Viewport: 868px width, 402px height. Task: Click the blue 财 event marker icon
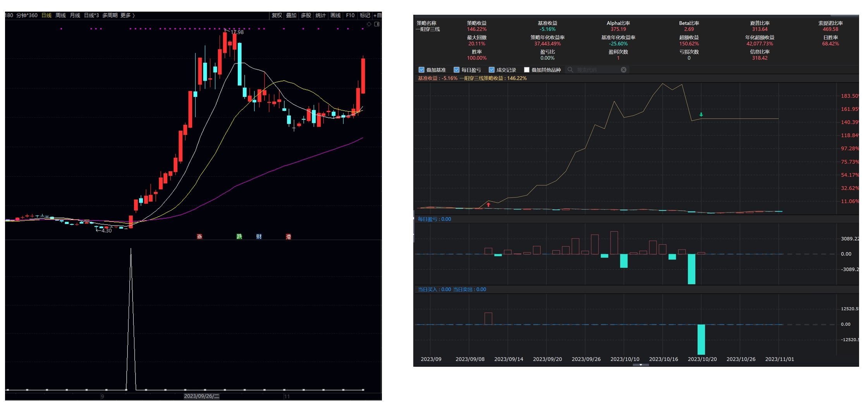[x=259, y=236]
